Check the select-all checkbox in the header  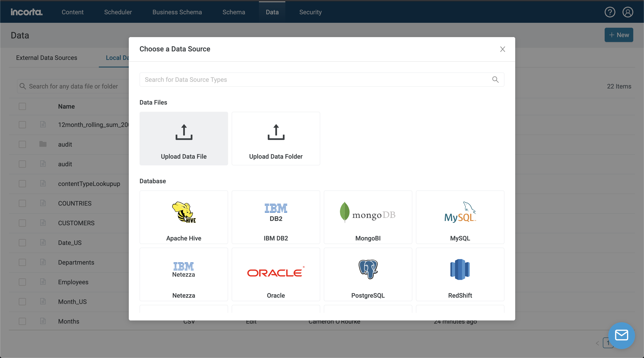[22, 106]
